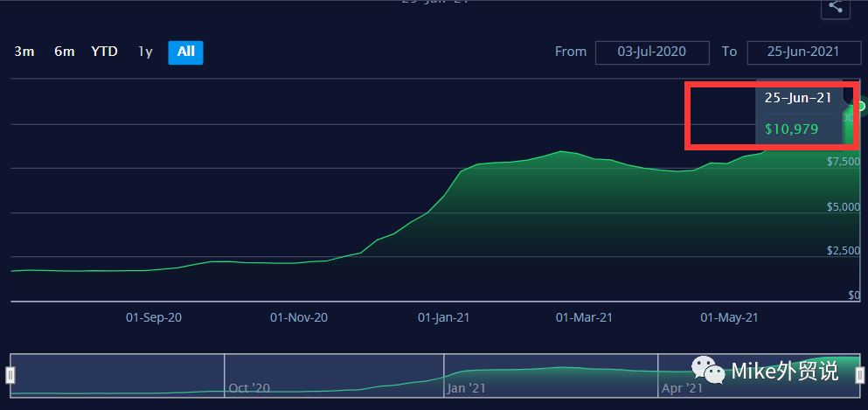Click the 01-Mar-21 axis label
The width and height of the screenshot is (868, 410).
(585, 318)
